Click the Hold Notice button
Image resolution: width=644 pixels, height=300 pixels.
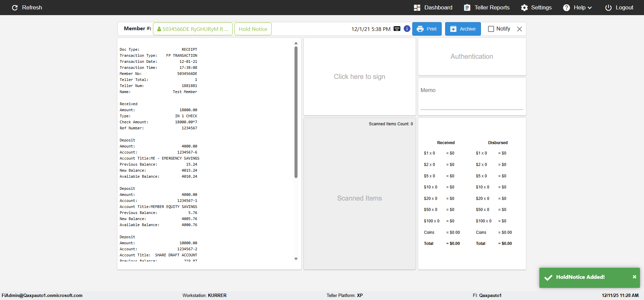253,29
